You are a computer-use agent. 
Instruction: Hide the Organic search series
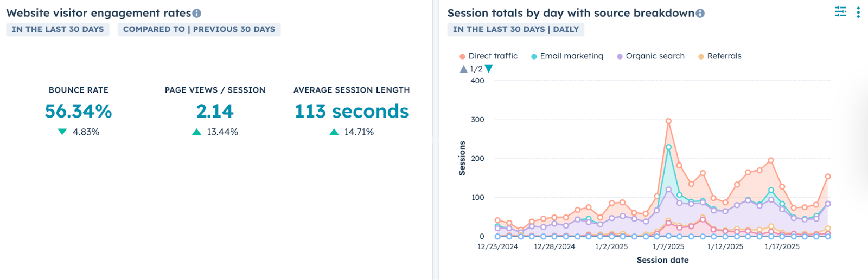point(655,56)
